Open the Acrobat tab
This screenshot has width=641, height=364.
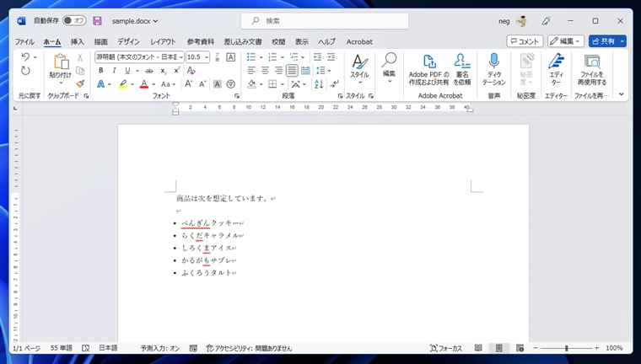point(359,41)
